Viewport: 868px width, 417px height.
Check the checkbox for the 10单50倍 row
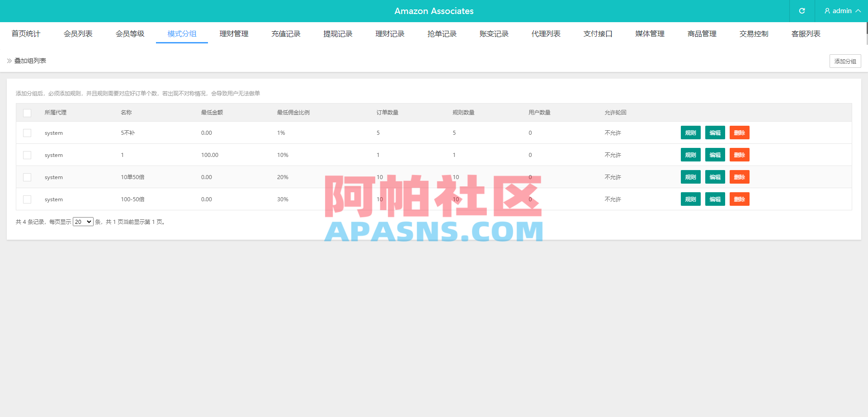27,177
